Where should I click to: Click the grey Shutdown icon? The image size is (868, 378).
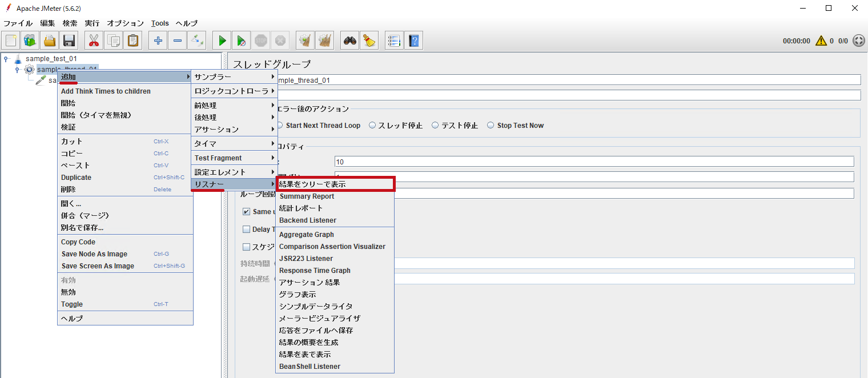click(280, 41)
